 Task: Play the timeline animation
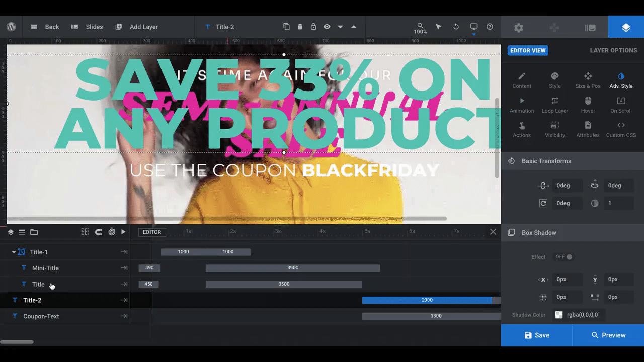[x=123, y=232]
